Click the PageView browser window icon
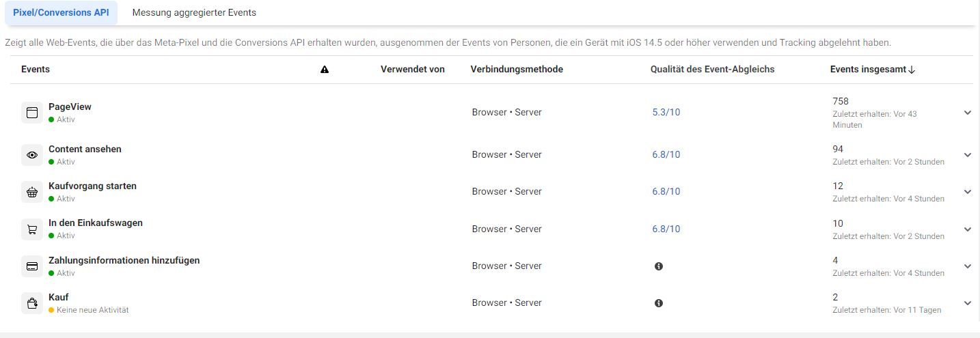This screenshot has width=980, height=338. [32, 113]
